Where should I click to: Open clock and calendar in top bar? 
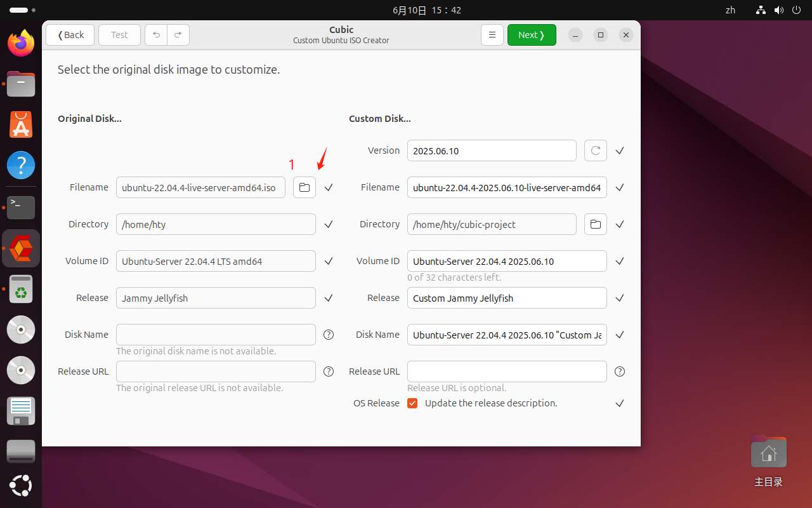pos(427,10)
